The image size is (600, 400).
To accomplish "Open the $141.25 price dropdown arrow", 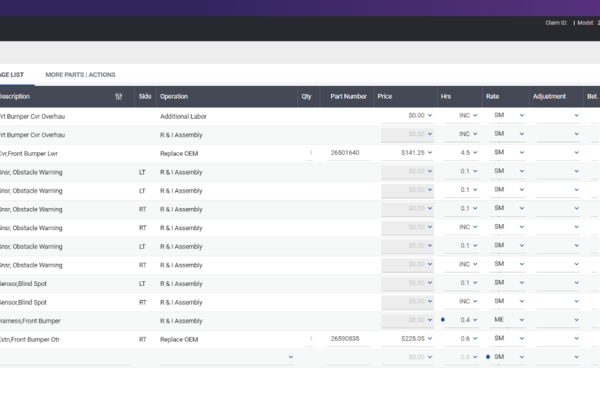I will pos(430,153).
